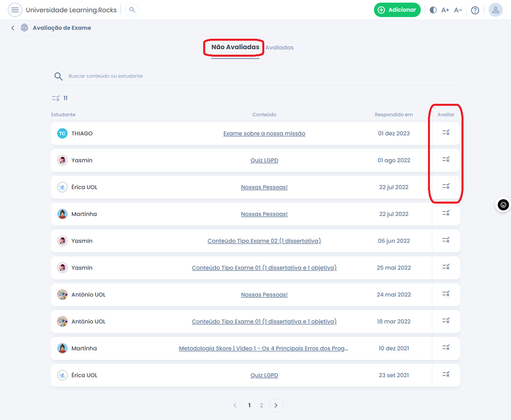Screen dimensions: 511x420
Task: Click the Respondido em column header
Action: 394,115
